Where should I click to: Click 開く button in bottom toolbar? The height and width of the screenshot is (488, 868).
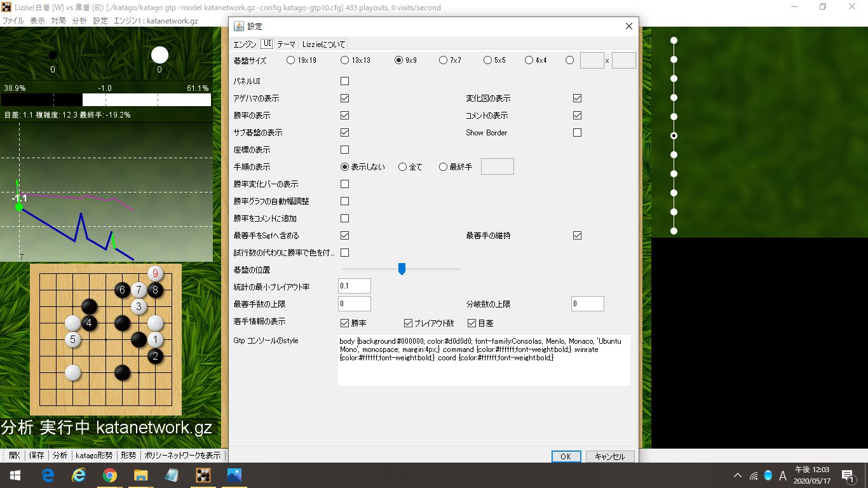15,456
